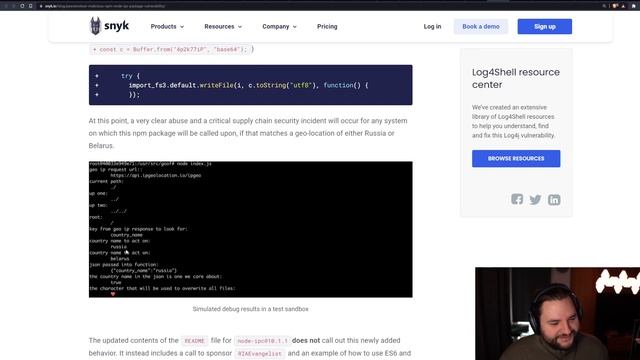The image size is (640, 360).
Task: Click the sidebar text 'We've created an extensive library'
Action: click(513, 121)
